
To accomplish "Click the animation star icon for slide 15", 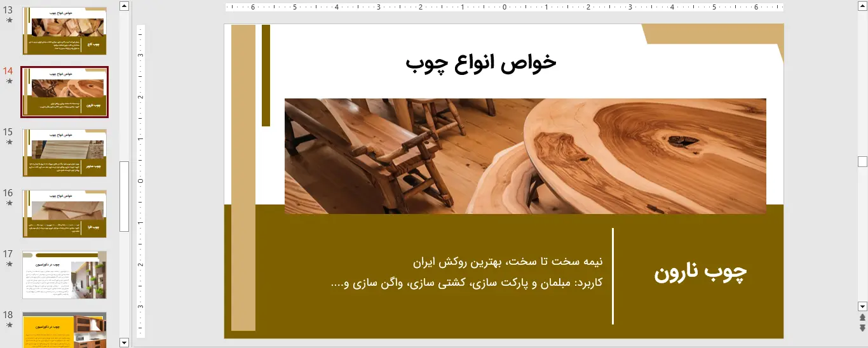I will [9, 142].
